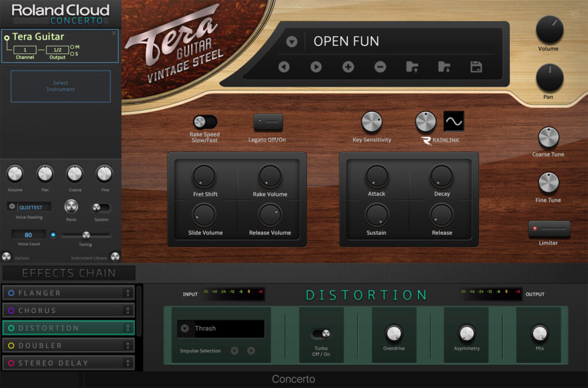Save the current preset with disk icon
Screen dimensions: 588x388
coord(476,67)
